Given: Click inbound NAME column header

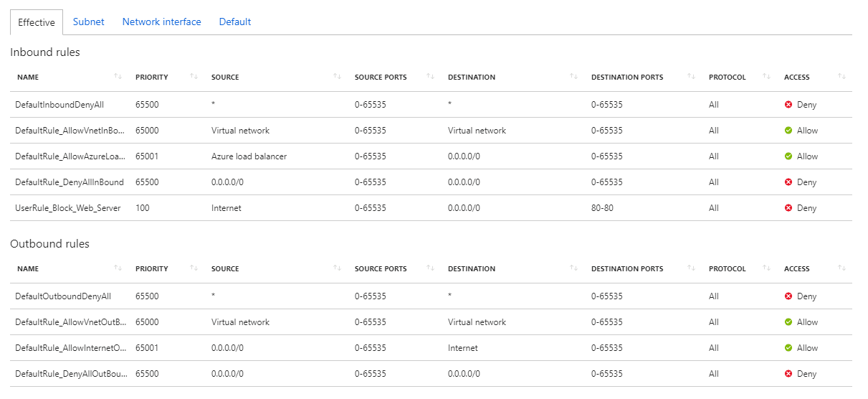Looking at the screenshot, I should (x=28, y=78).
